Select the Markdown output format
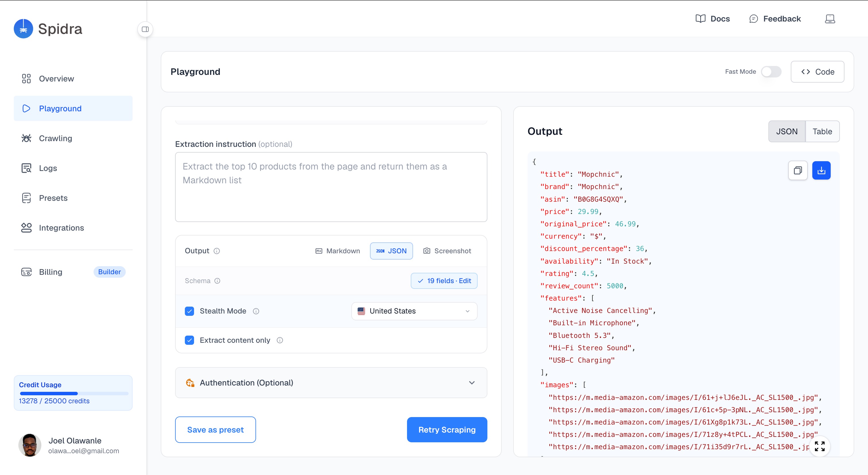This screenshot has height=475, width=868. [338, 251]
